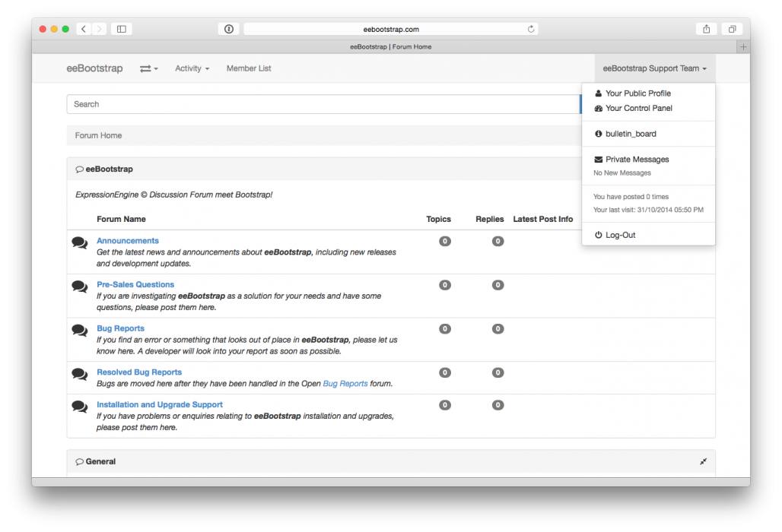Open the Pre-Sales Questions forum

[x=135, y=284]
